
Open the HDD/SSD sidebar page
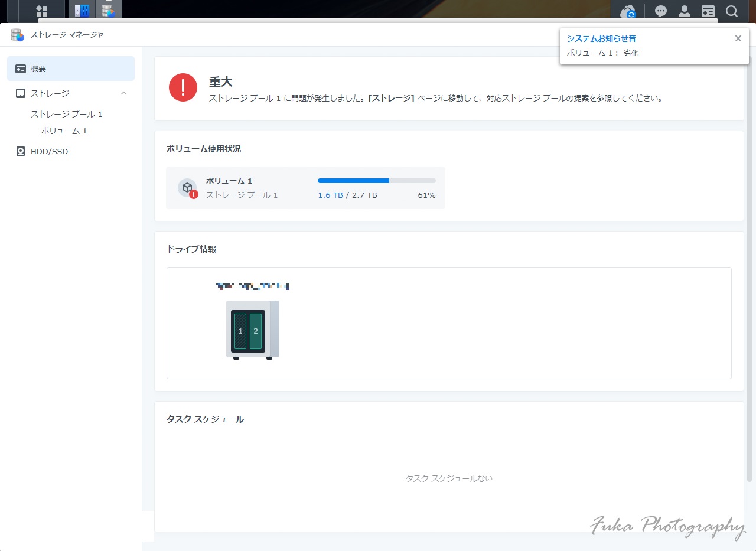pos(49,151)
